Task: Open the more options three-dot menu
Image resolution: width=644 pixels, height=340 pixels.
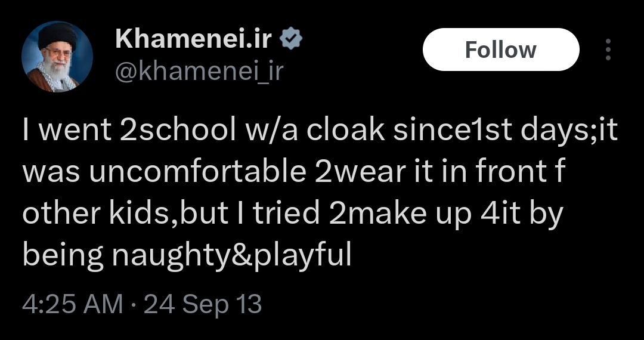Action: pyautogui.click(x=608, y=50)
